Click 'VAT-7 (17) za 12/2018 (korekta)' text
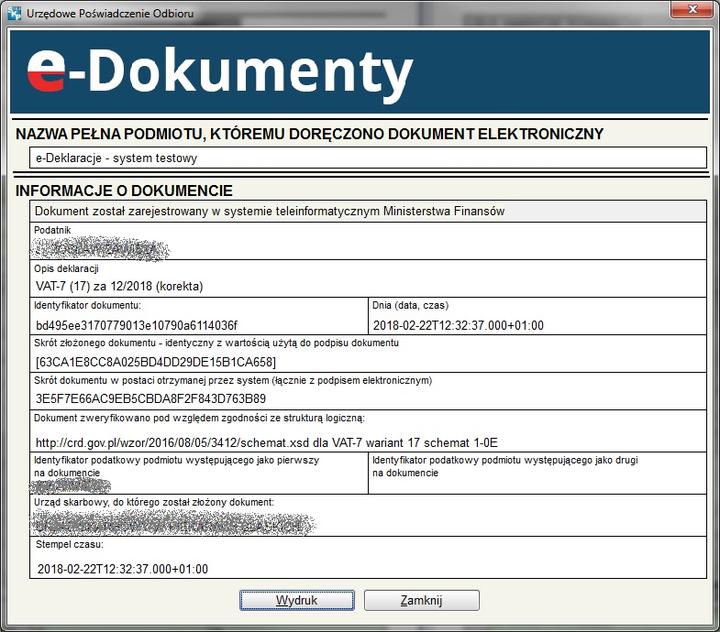This screenshot has width=720, height=632. (119, 286)
